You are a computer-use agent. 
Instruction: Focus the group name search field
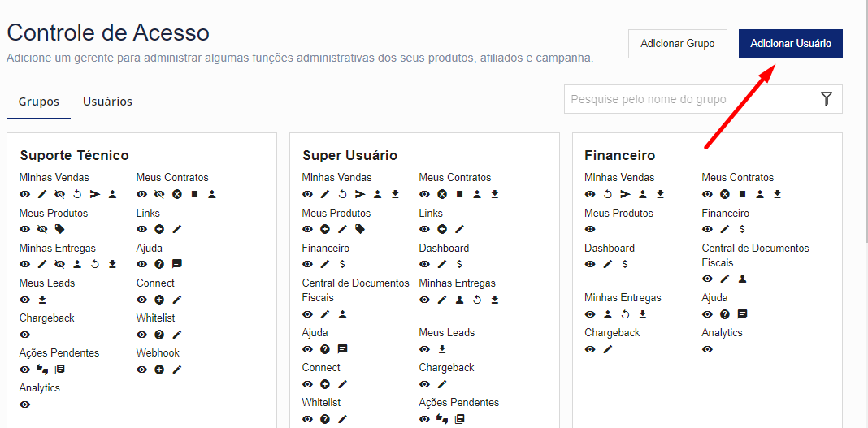coord(691,99)
